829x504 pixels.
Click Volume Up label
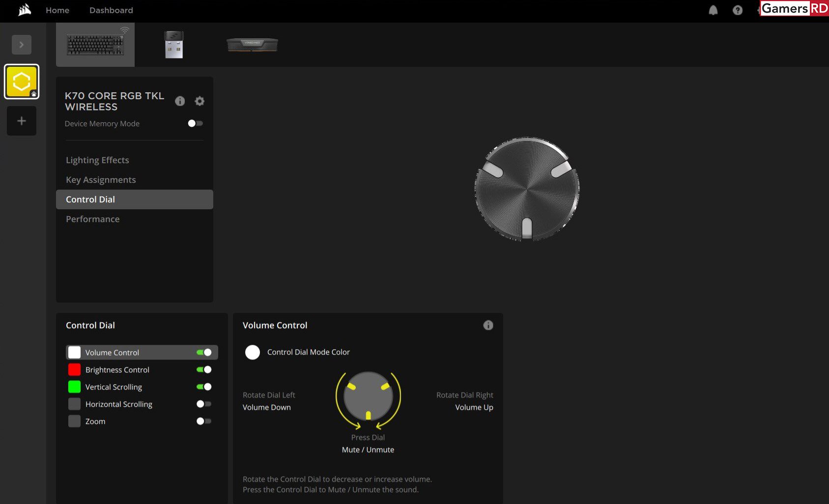pyautogui.click(x=474, y=407)
